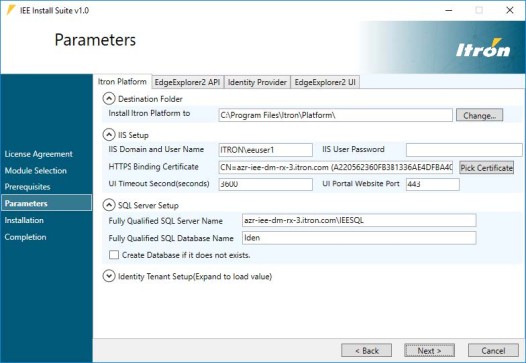Minimize the IEE Install Suite window
This screenshot has width=526, height=363.
(x=449, y=10)
